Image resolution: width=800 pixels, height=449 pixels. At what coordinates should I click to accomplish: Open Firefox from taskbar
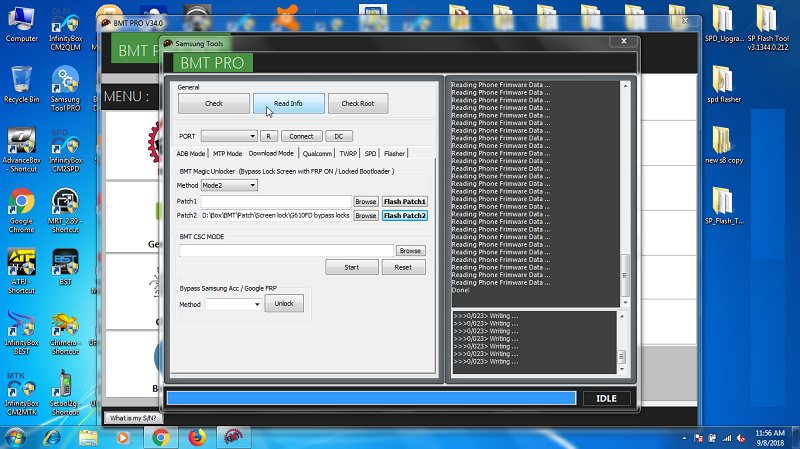coord(197,438)
